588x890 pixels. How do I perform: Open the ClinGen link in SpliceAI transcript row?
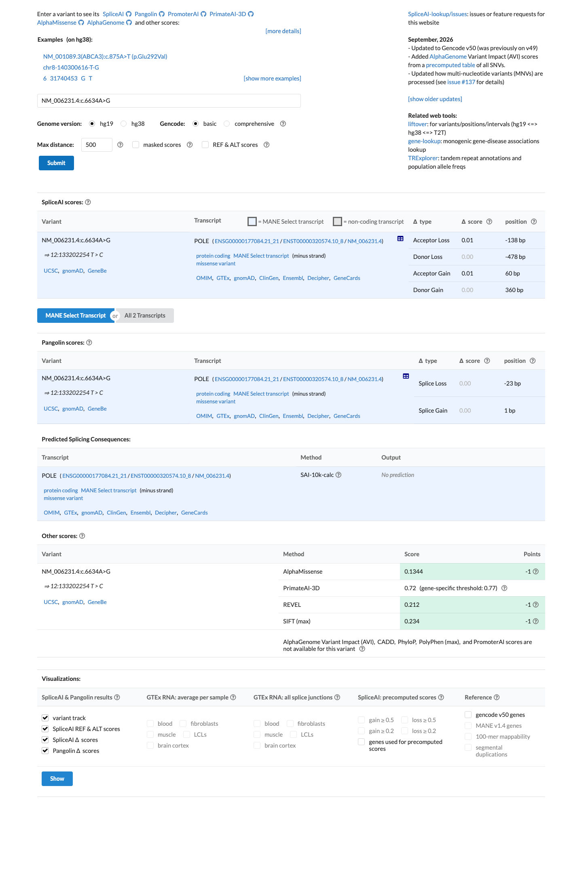[x=269, y=278]
